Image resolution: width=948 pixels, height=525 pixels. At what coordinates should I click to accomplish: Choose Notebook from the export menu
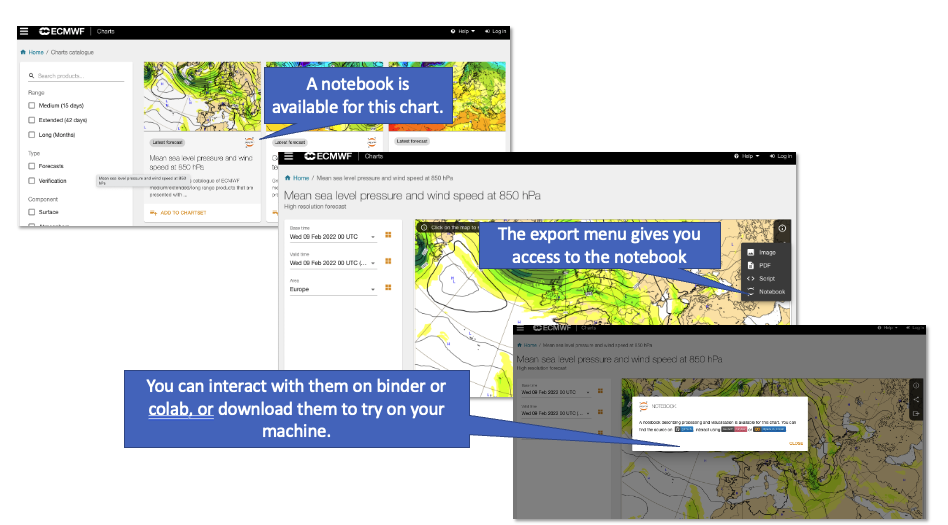pyautogui.click(x=765, y=292)
